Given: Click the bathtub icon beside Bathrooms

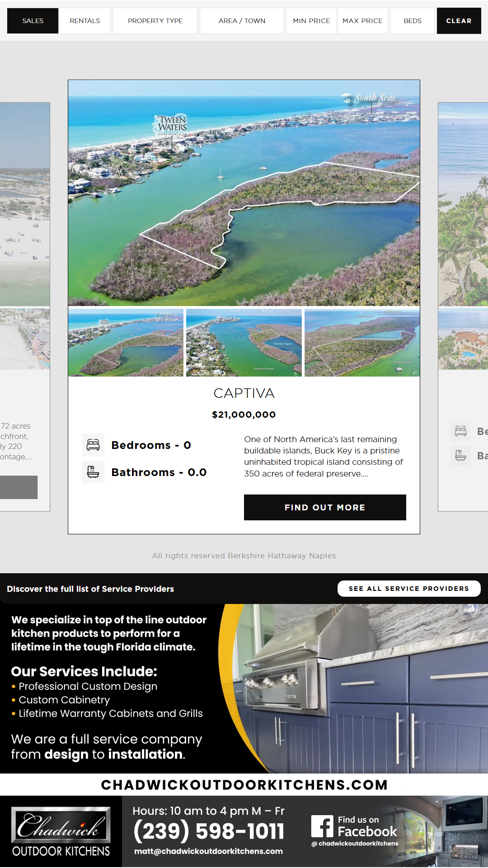Looking at the screenshot, I should (x=93, y=472).
